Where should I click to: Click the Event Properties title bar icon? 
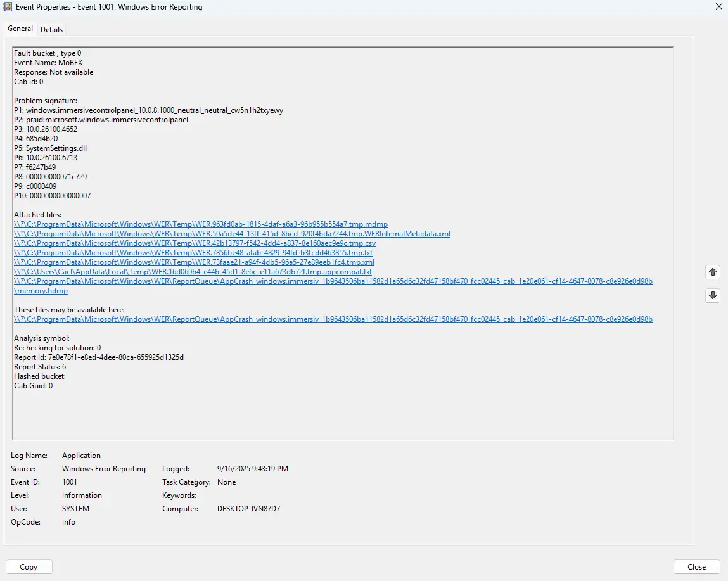tap(8, 6)
